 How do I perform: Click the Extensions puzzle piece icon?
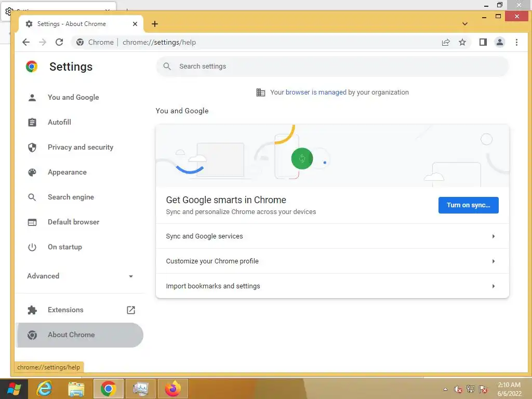(32, 310)
